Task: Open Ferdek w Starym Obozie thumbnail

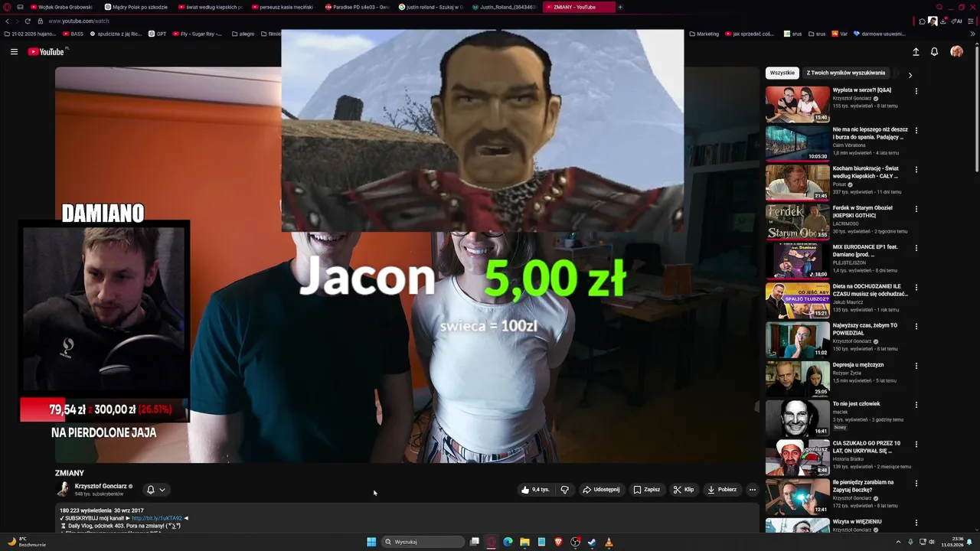Action: 797,222
